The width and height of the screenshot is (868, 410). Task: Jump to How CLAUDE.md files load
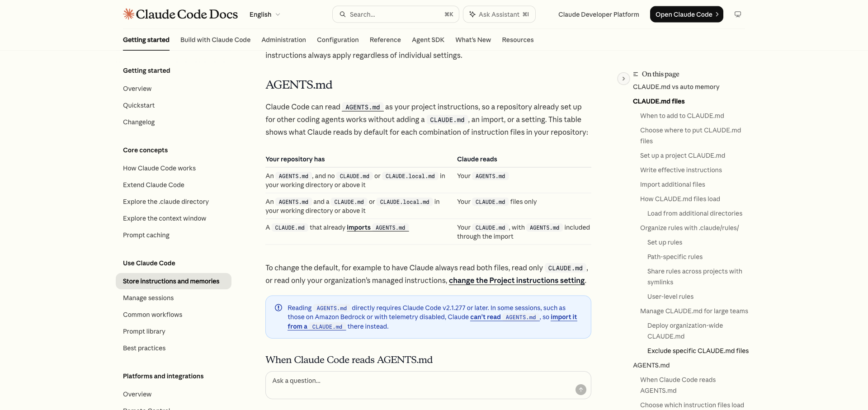pyautogui.click(x=680, y=199)
